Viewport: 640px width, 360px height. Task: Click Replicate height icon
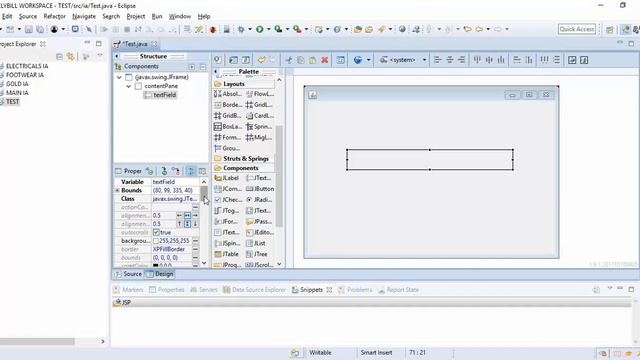pyautogui.click(x=529, y=60)
